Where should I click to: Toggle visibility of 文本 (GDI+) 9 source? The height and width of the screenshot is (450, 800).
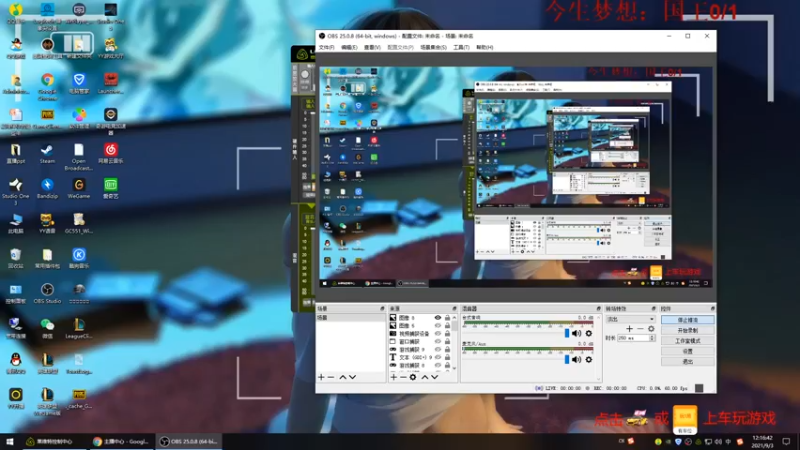point(438,357)
